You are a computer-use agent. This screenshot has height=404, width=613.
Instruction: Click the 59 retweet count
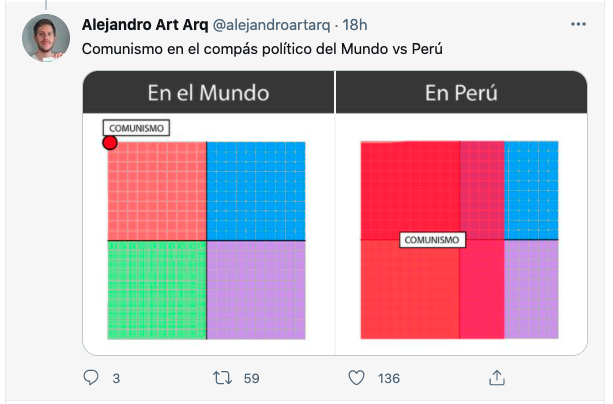pos(251,378)
